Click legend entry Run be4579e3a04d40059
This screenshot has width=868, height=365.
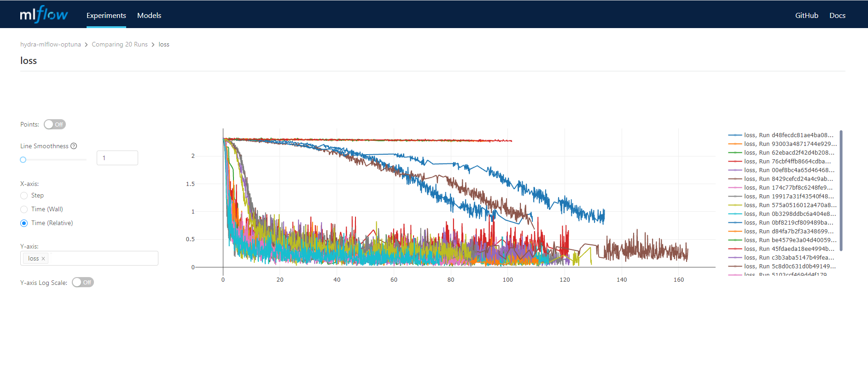click(x=782, y=240)
